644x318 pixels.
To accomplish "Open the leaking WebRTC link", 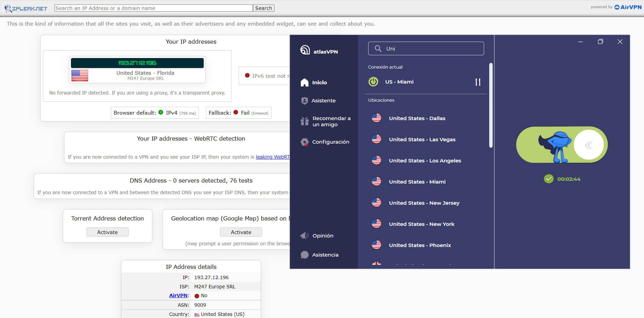I will pyautogui.click(x=273, y=157).
